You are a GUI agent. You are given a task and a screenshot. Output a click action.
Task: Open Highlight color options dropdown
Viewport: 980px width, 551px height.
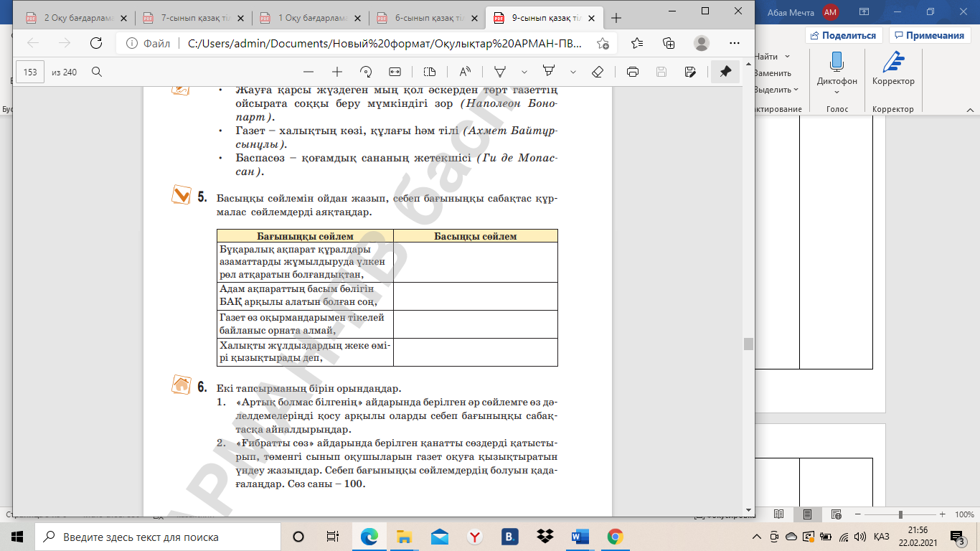tap(573, 72)
